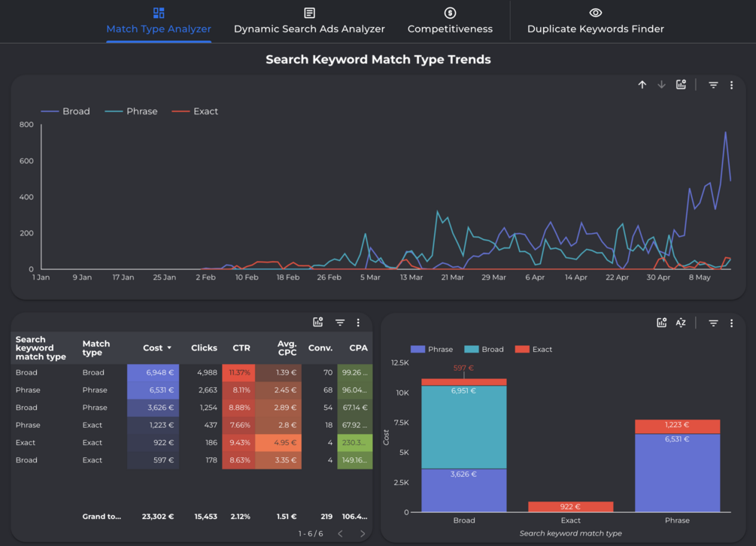Click the 4.95 € Avg. CPC cell

(278, 442)
